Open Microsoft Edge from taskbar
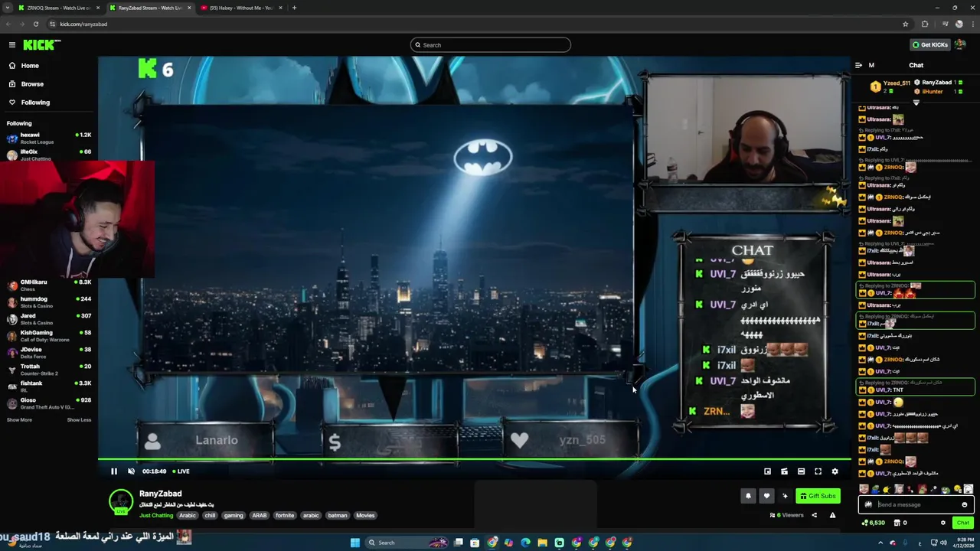980x551 pixels. pos(525,543)
